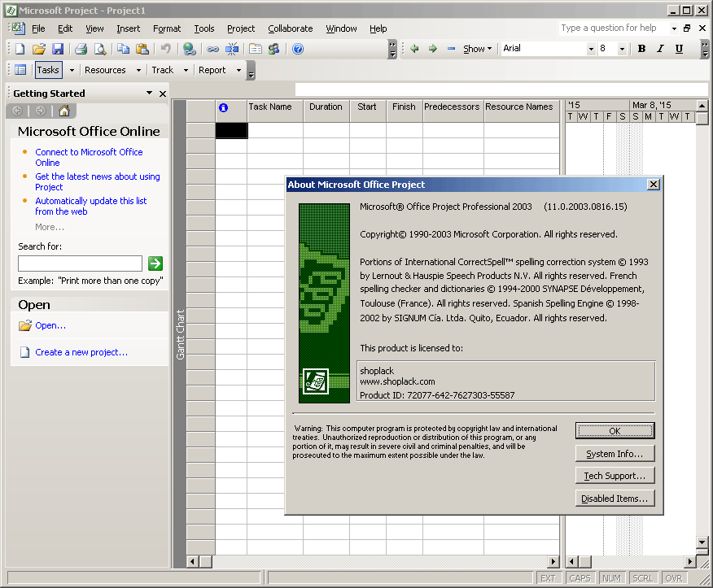Open Print Preview from the toolbar
The image size is (713, 588).
point(100,49)
